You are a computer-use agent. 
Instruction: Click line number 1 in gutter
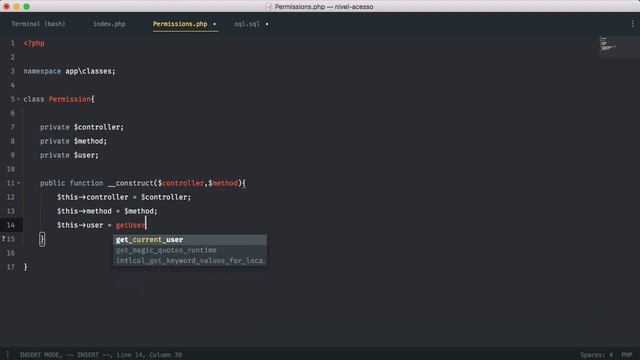[13, 43]
